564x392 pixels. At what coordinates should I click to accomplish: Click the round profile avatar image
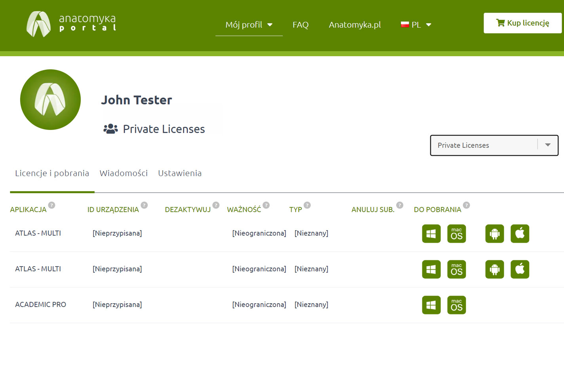50,99
